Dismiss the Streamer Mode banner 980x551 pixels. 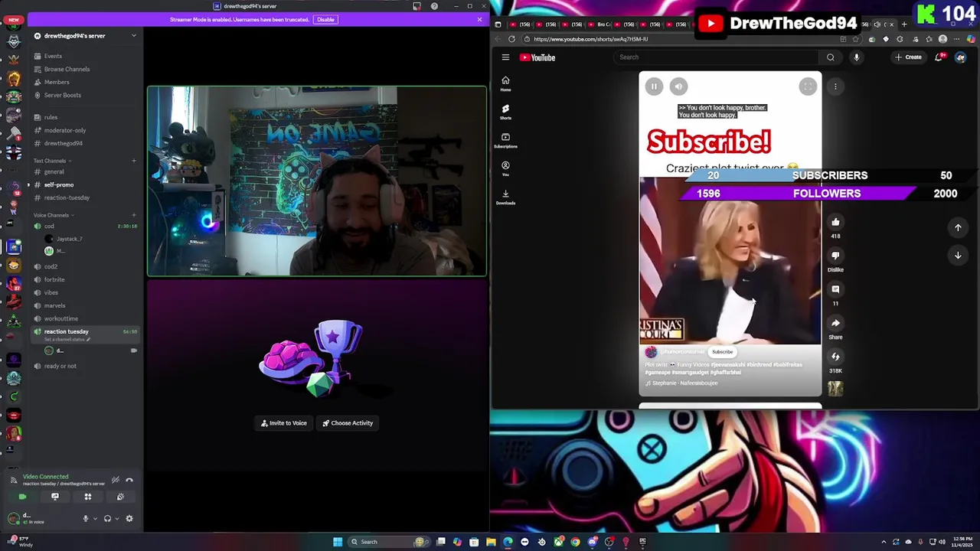tap(479, 19)
